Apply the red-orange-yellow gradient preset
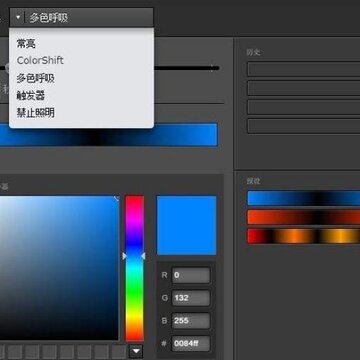 click(304, 236)
